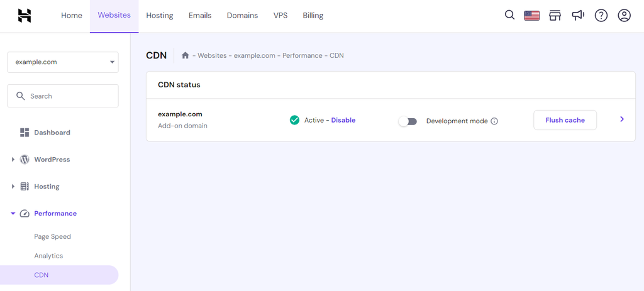Expand the Hosting sidebar section
Viewport: 644px width, 291px height.
[13, 186]
